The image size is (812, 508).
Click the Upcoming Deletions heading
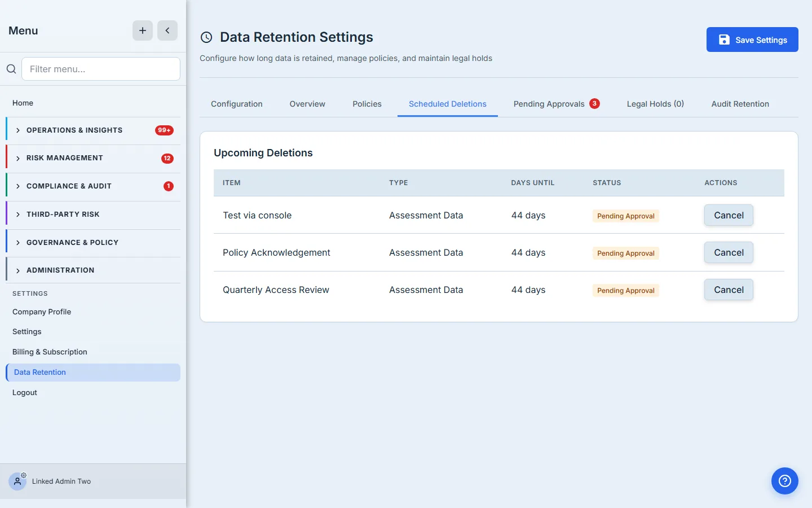pos(263,153)
